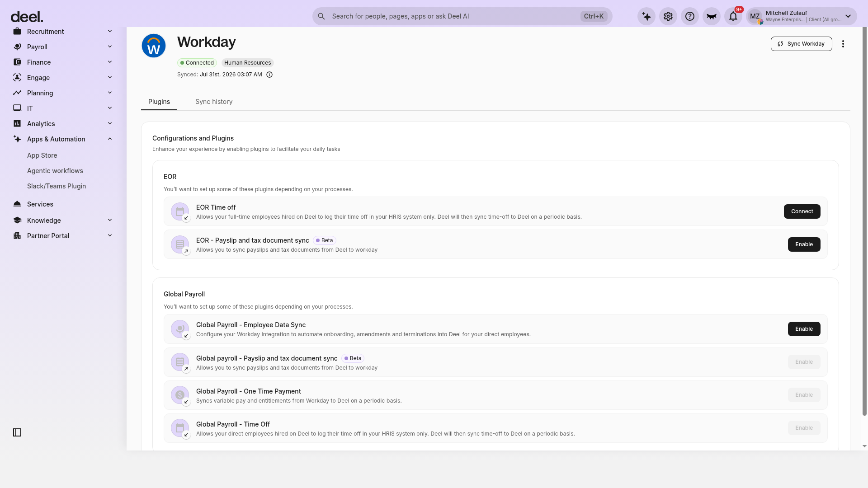The height and width of the screenshot is (488, 868).
Task: Click the Workday app logo
Action: [154, 46]
